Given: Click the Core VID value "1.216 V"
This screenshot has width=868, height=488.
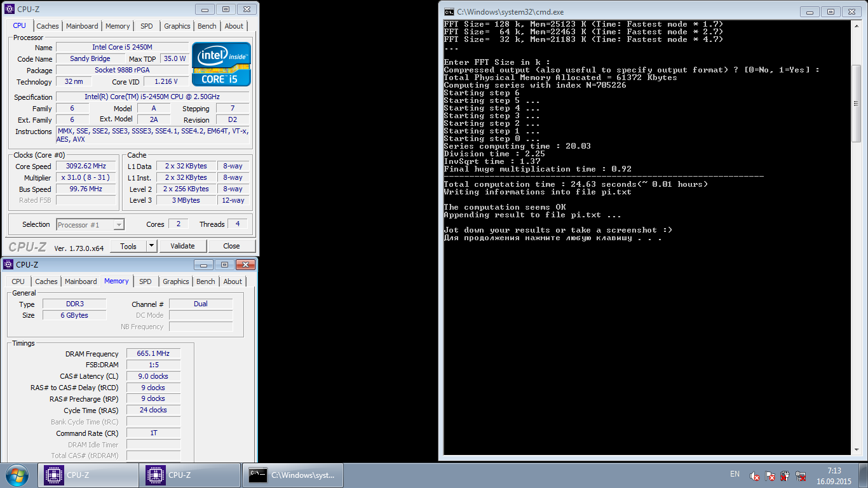Looking at the screenshot, I should (x=166, y=81).
